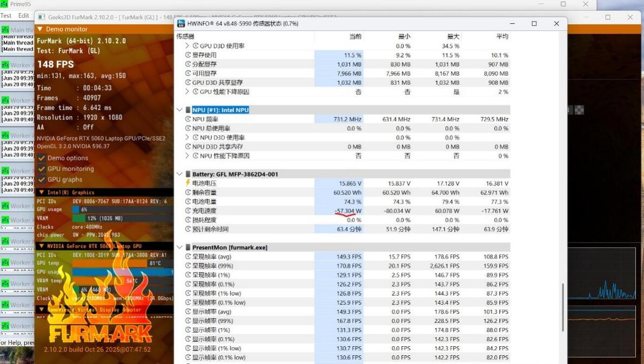Click the 最小 column header
Viewport: 644px width, 364px height.
point(404,36)
